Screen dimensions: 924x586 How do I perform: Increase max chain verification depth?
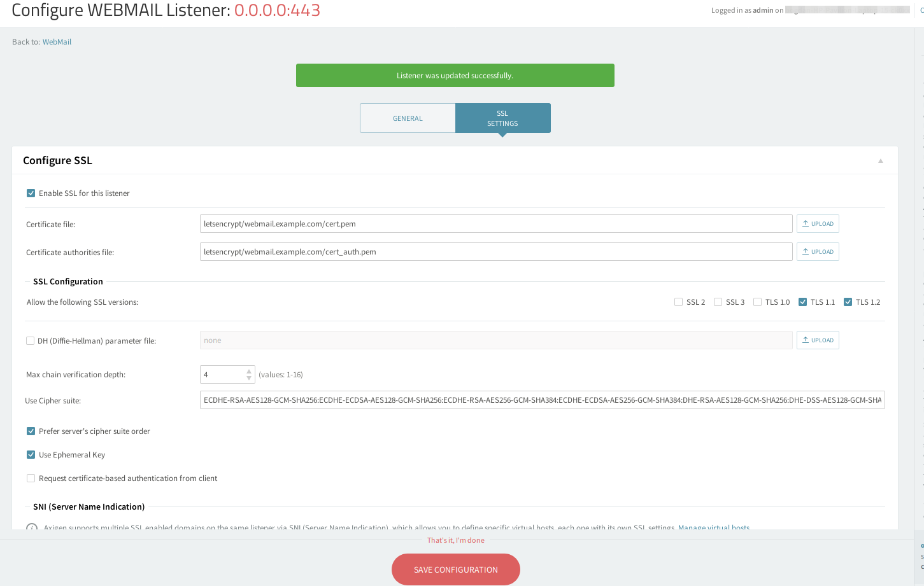point(249,371)
